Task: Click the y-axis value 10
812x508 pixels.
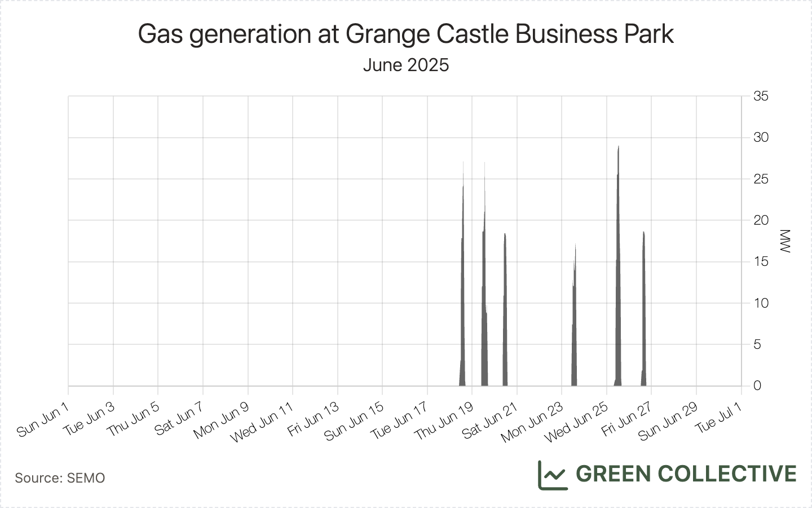Action: coord(761,303)
